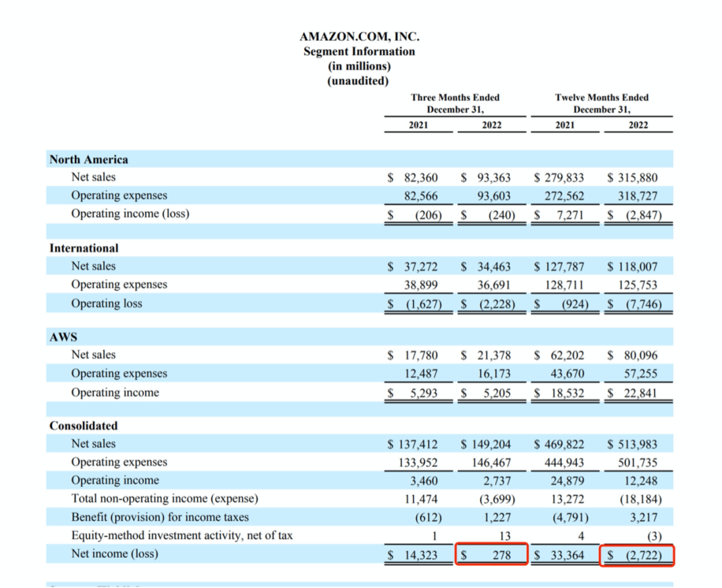Click the Segment Information heading
This screenshot has width=722, height=588.
click(x=359, y=51)
